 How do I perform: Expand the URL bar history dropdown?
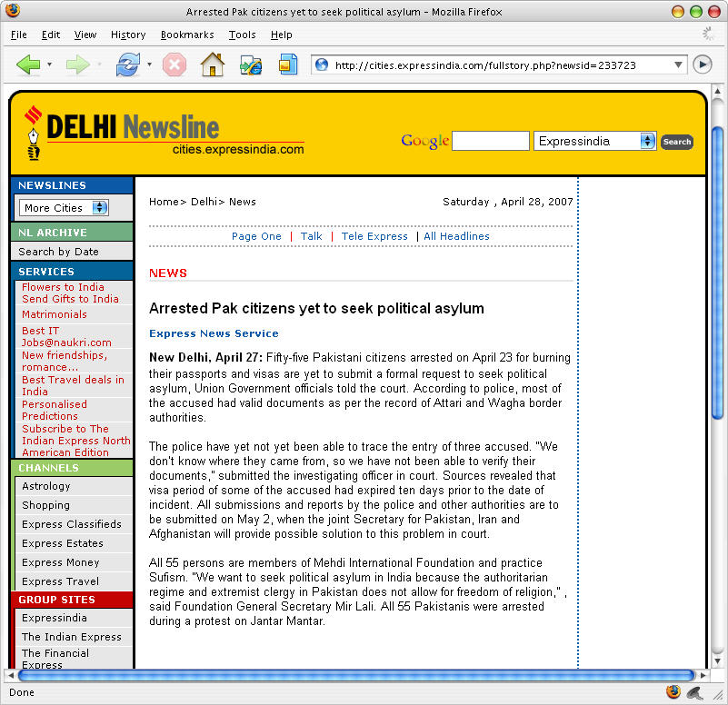click(x=678, y=65)
